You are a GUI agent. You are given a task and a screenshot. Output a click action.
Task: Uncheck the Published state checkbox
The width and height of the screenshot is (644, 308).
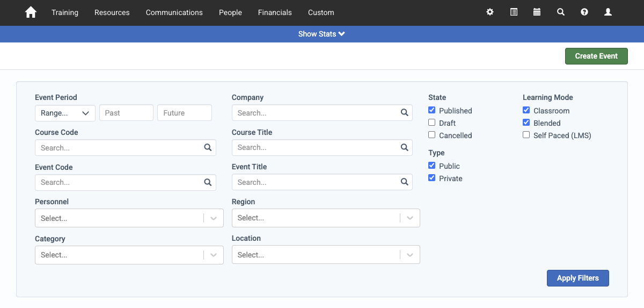tap(432, 110)
